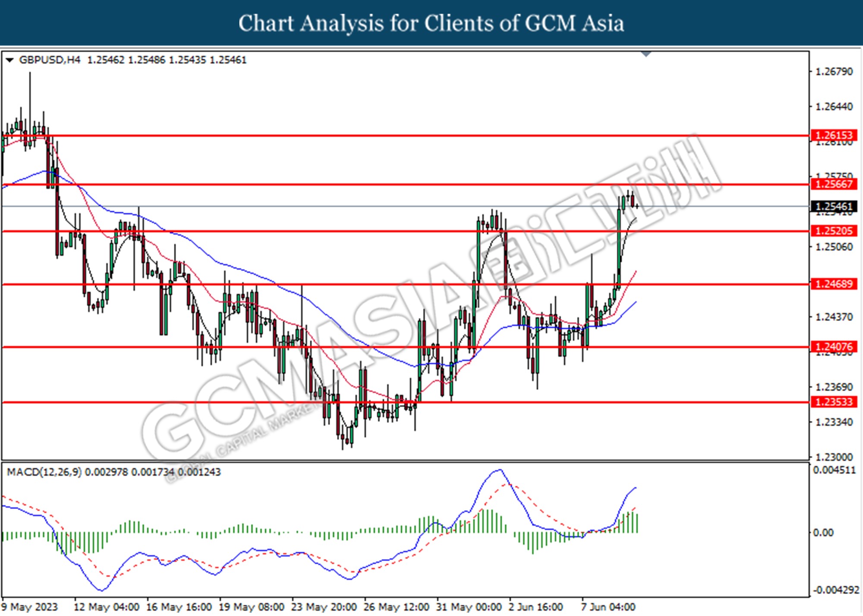The image size is (863, 616).
Task: Select the 1.26153 resistance price label
Action: coord(834,135)
